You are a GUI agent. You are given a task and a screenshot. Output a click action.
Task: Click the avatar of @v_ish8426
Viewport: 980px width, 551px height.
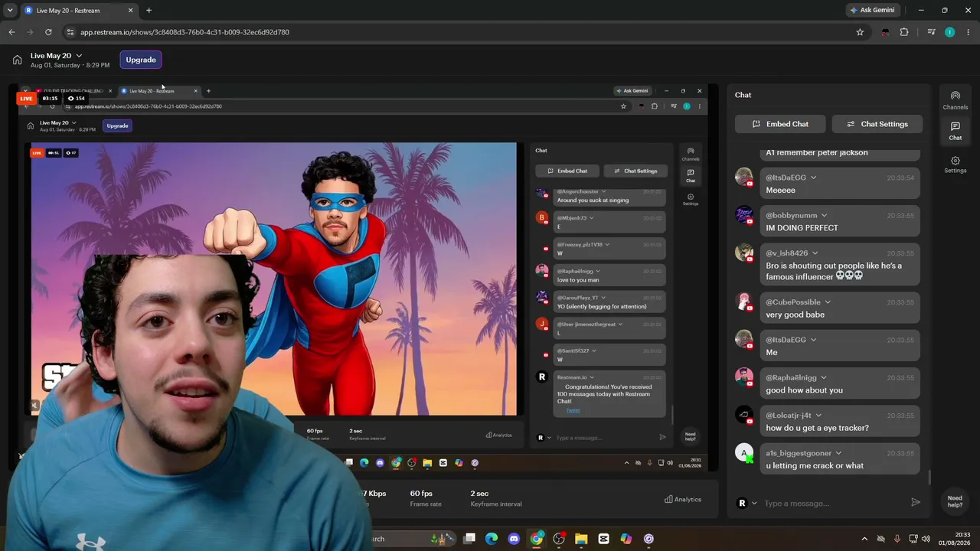coord(743,253)
